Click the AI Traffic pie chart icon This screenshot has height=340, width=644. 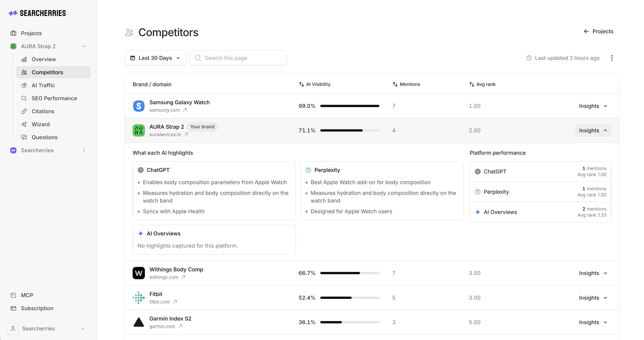24,85
